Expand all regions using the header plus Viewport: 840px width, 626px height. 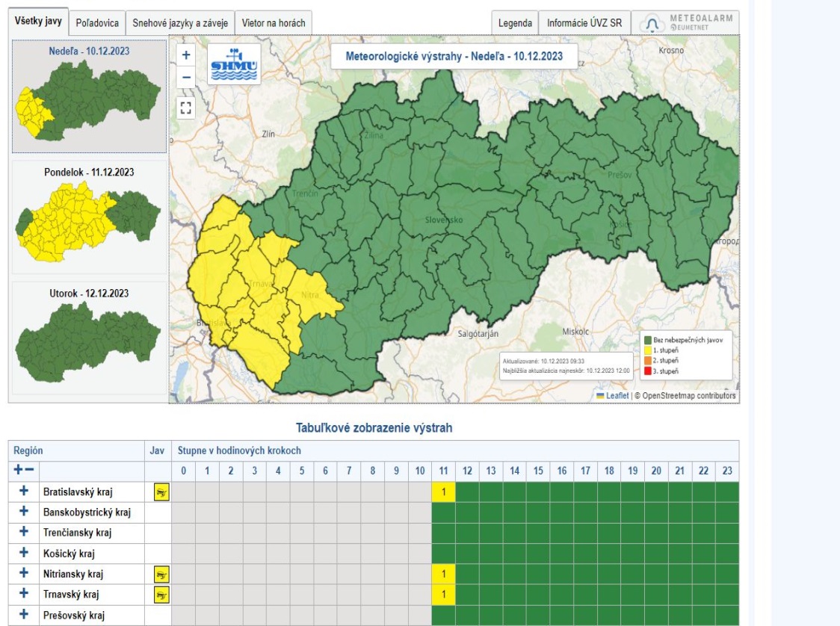pos(19,471)
